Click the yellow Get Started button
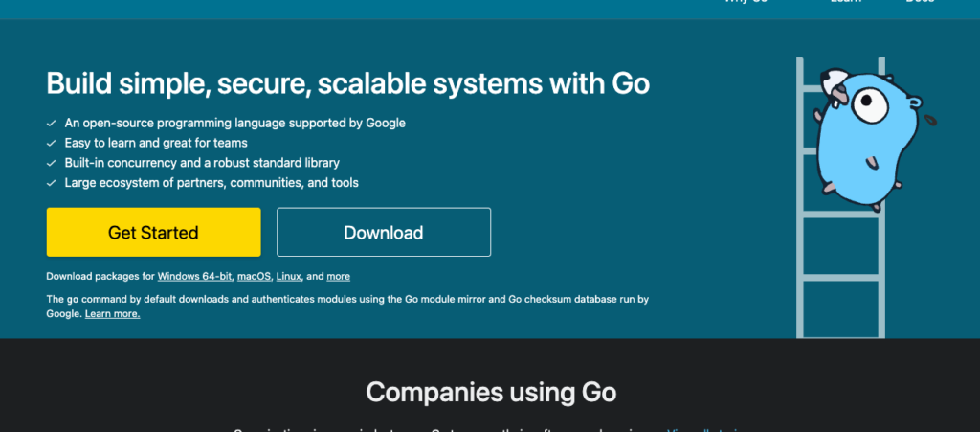The height and width of the screenshot is (432, 980). click(153, 232)
